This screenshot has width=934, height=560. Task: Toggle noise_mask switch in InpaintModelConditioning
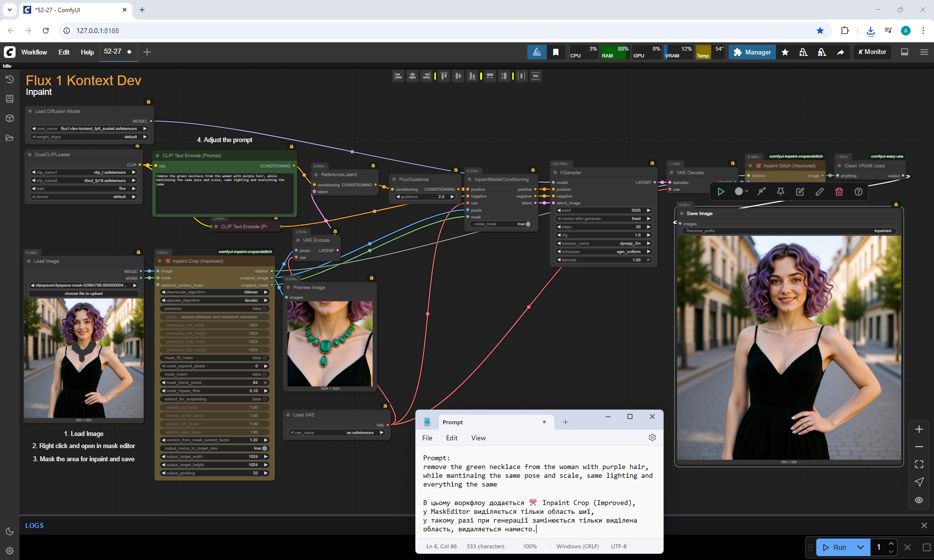(x=528, y=224)
